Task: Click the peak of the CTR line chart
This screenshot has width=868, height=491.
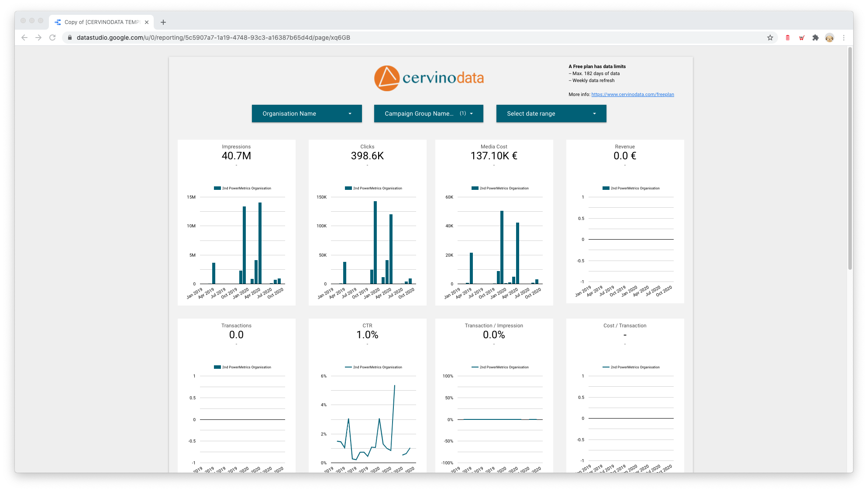Action: (394, 386)
